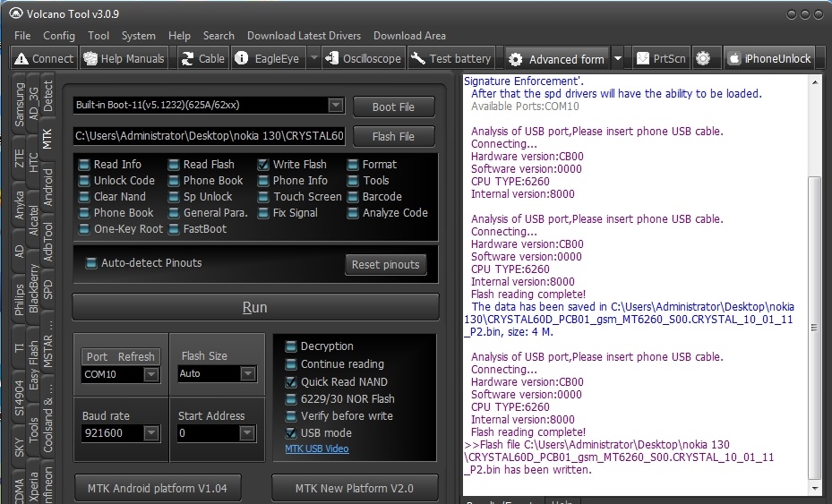
Task: Switch to Samsung side tab
Action: 19,105
